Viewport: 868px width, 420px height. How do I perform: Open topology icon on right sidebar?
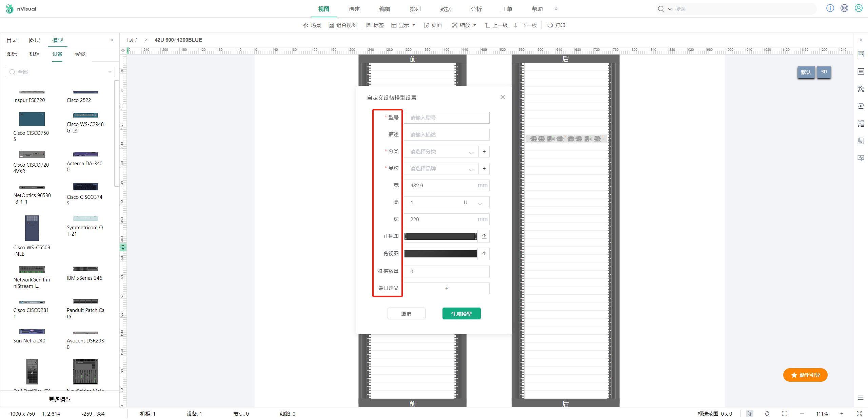coord(861,89)
